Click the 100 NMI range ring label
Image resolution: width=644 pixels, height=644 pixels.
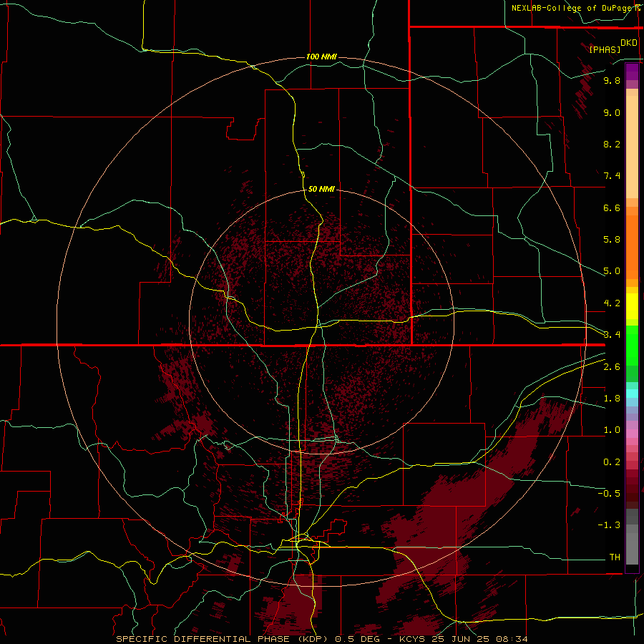pos(321,57)
